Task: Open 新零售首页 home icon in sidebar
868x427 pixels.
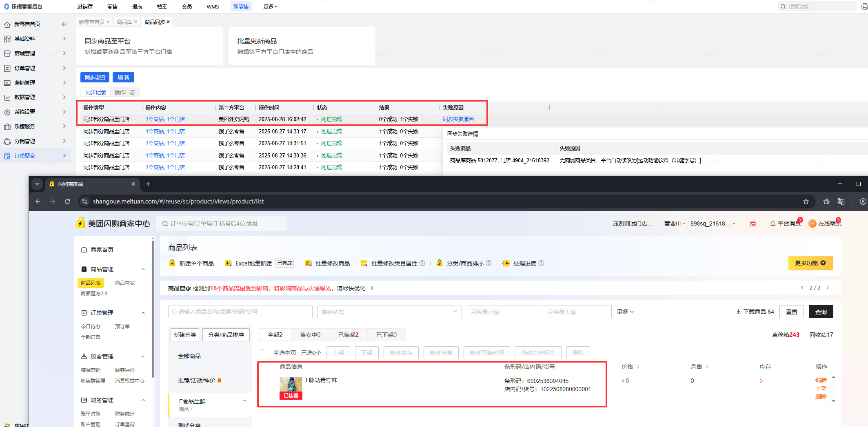Action: pyautogui.click(x=7, y=24)
